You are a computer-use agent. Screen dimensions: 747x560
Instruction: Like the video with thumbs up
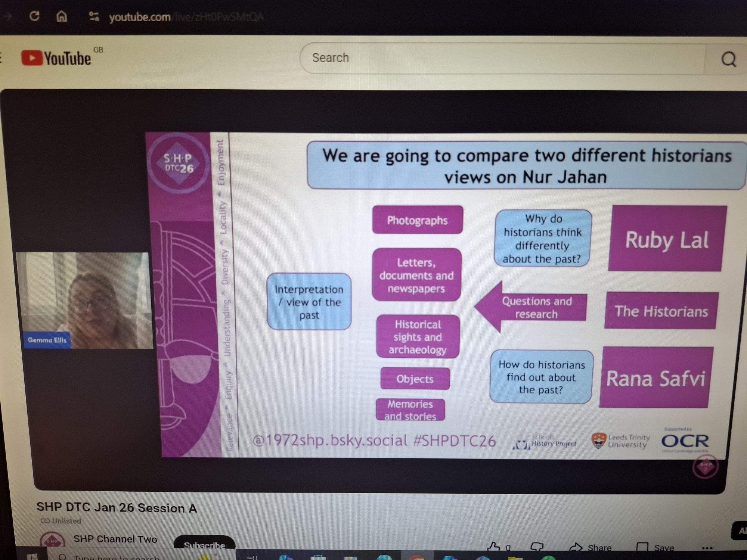click(494, 547)
